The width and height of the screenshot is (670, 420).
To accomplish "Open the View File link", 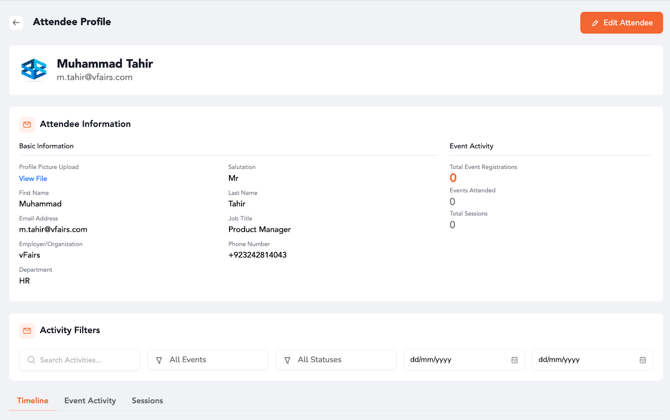I will (33, 179).
